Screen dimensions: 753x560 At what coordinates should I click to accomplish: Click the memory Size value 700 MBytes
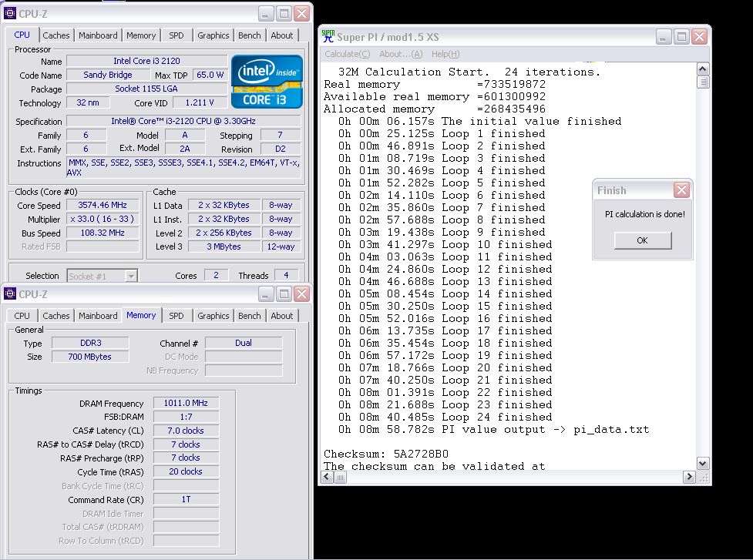(90, 357)
